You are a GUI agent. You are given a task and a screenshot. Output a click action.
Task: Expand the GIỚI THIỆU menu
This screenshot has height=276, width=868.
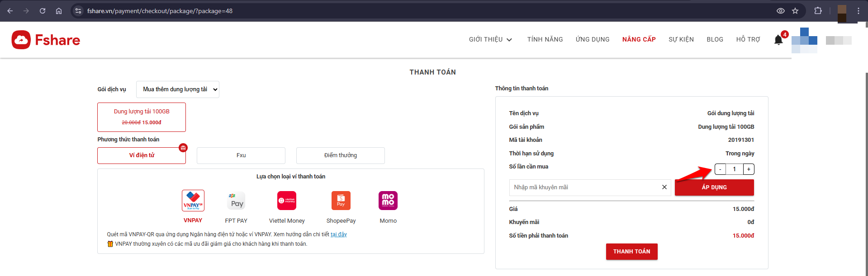pos(490,40)
